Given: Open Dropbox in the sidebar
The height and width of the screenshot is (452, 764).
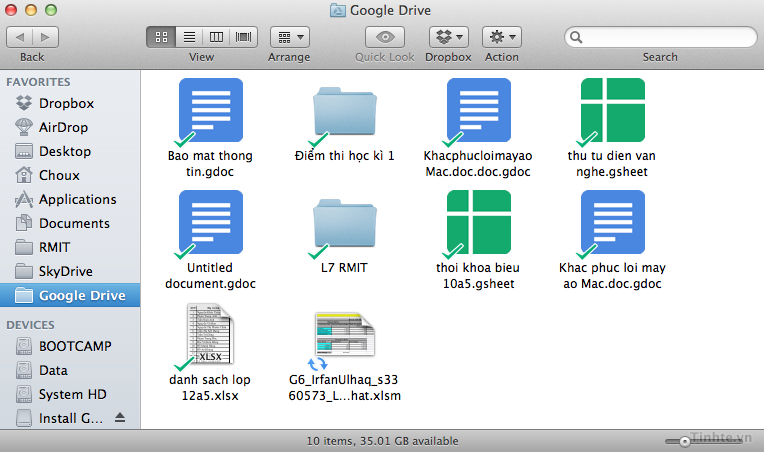Looking at the screenshot, I should click(70, 103).
